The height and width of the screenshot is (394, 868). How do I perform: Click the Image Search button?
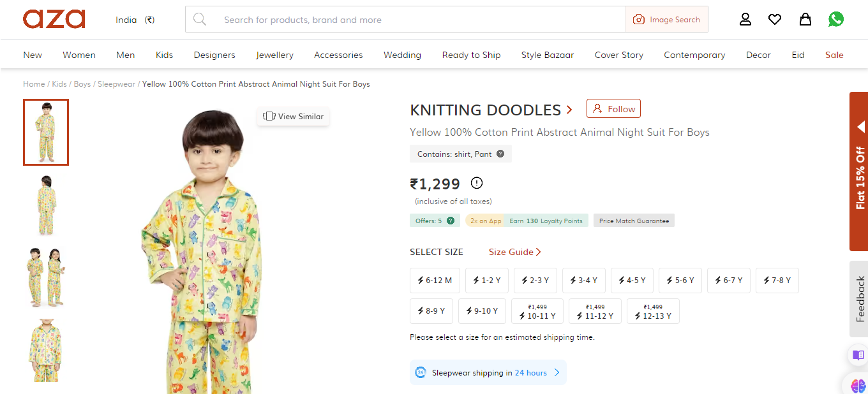[x=666, y=20]
